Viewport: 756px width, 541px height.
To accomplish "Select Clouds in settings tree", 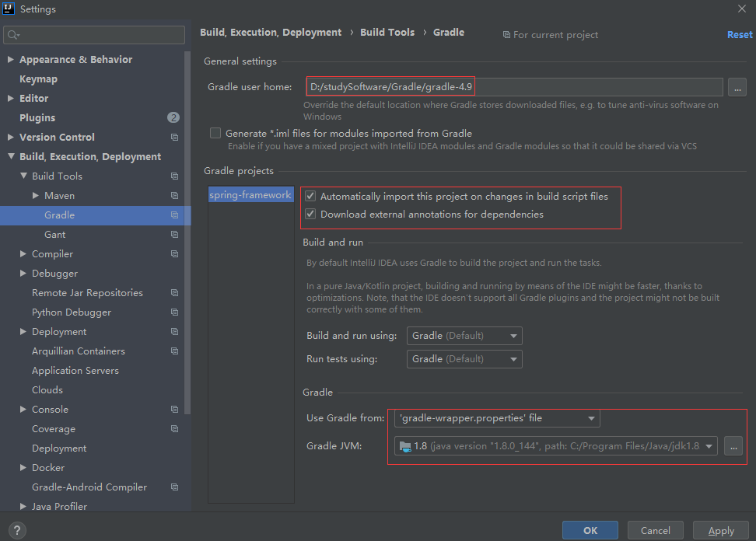I will pyautogui.click(x=47, y=389).
